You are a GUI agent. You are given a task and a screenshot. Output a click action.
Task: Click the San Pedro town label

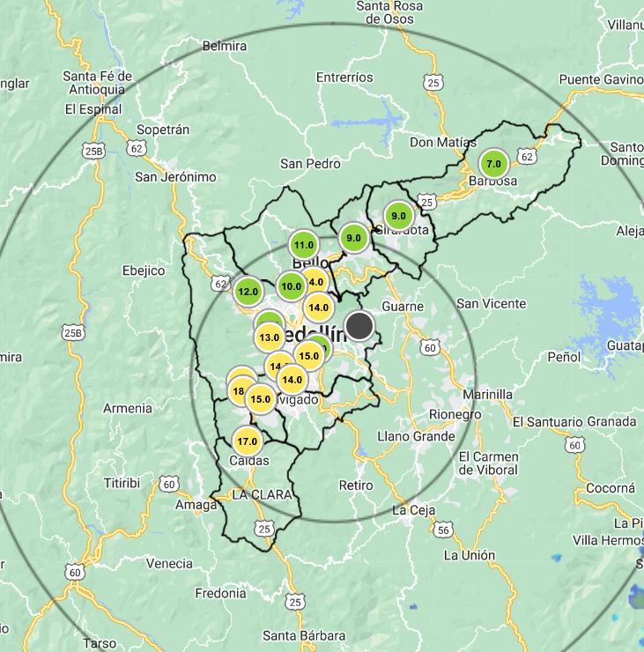tap(310, 164)
